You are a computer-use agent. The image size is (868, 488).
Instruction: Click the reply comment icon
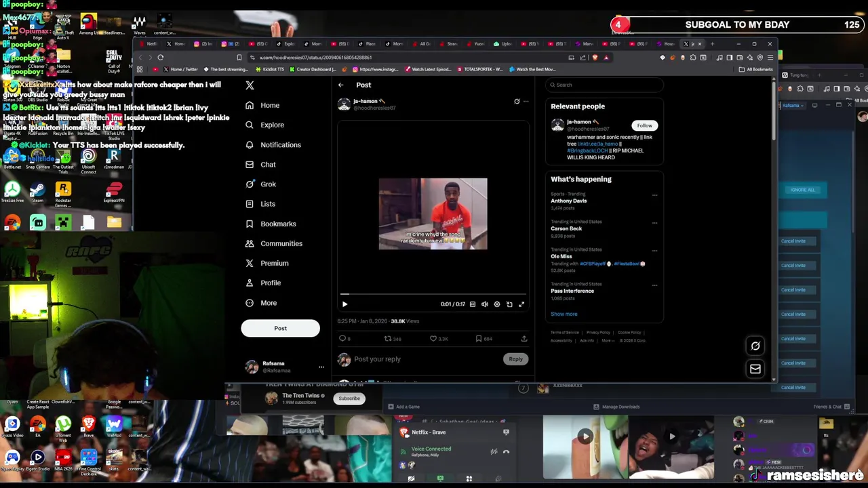click(342, 338)
